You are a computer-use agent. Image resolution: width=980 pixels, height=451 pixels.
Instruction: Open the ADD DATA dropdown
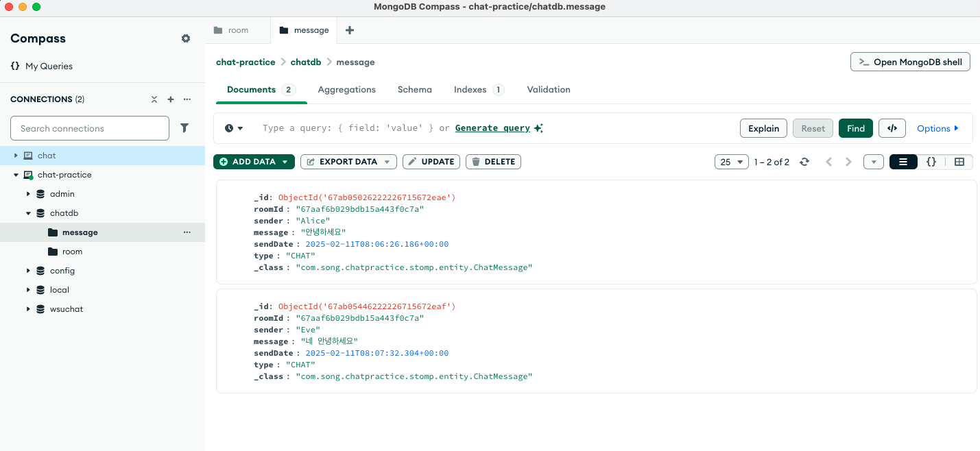coord(254,162)
